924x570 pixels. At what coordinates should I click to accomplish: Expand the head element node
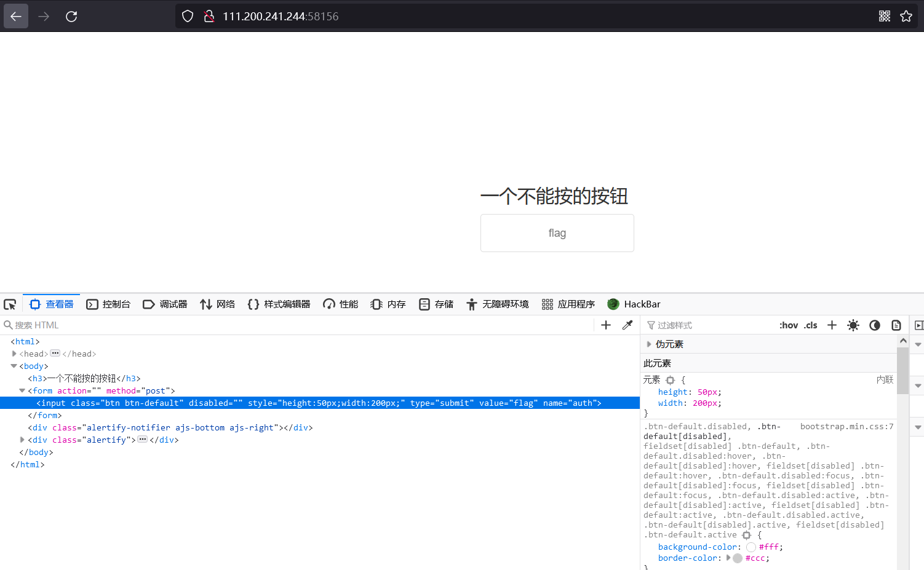[x=14, y=354]
